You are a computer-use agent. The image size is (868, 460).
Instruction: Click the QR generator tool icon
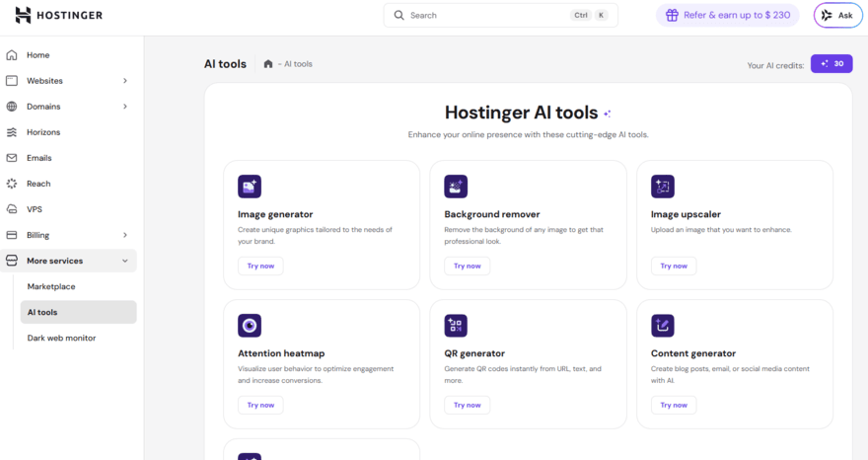pyautogui.click(x=456, y=326)
